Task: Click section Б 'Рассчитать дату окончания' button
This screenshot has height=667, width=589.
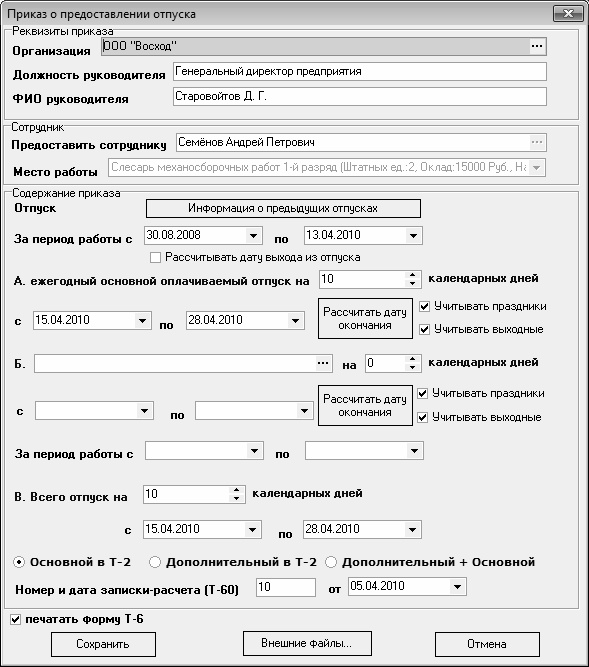Action: (x=365, y=405)
